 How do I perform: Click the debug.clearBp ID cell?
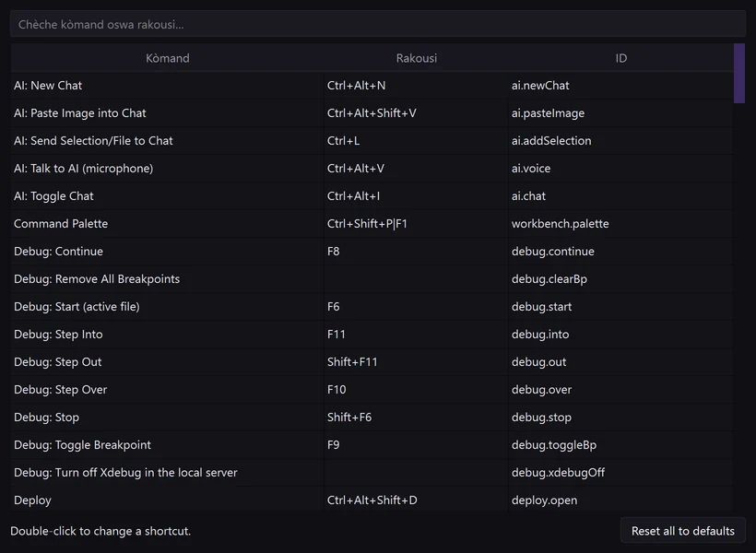point(621,278)
